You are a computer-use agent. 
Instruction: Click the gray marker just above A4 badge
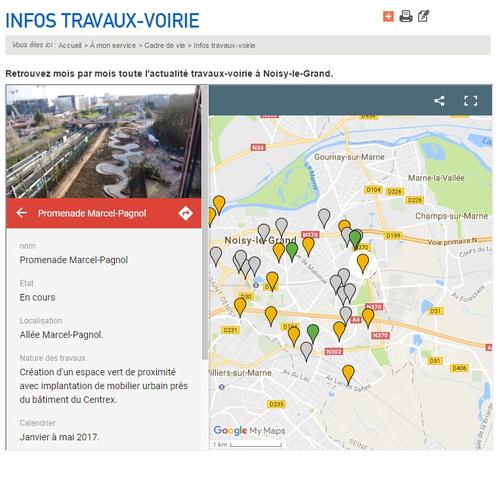346,315
